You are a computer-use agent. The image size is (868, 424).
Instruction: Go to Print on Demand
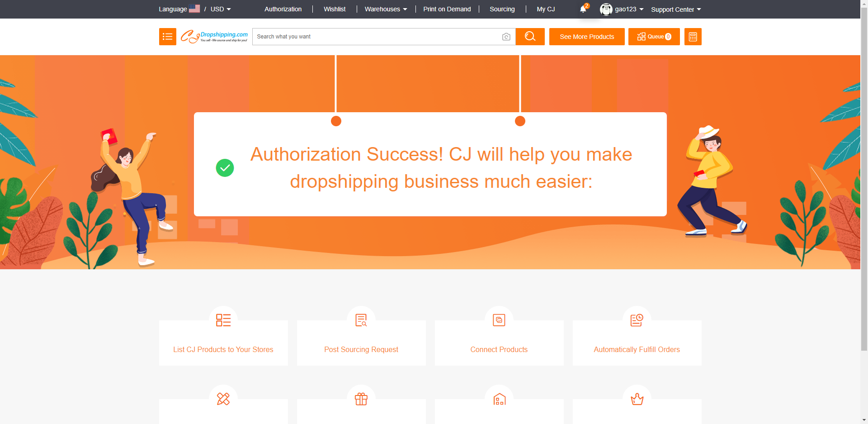pyautogui.click(x=447, y=9)
